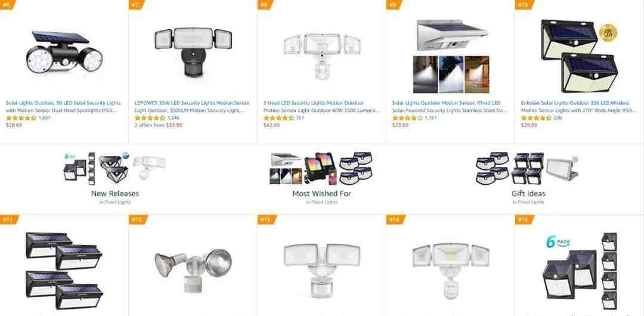View star rating for iThird solar light
This screenshot has height=316, width=644.
(407, 118)
